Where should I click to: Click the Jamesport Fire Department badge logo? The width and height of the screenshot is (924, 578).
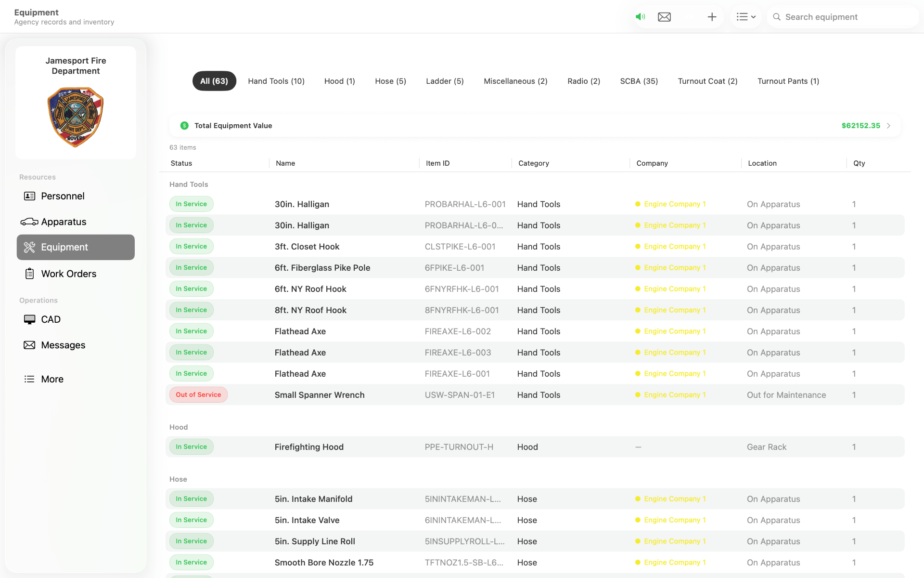tap(76, 117)
